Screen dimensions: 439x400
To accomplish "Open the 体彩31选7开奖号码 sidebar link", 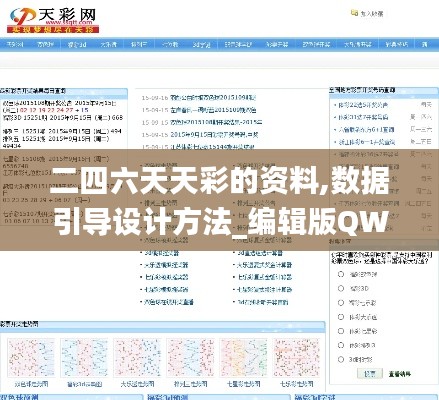I will tap(363, 117).
